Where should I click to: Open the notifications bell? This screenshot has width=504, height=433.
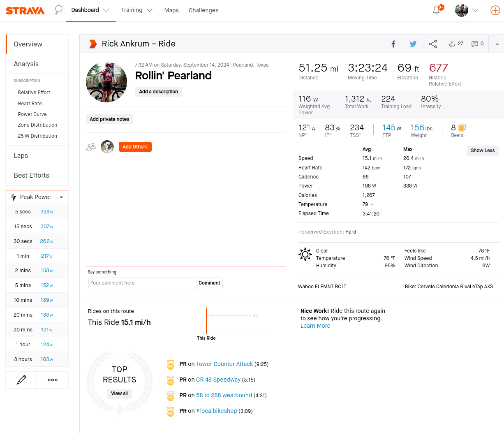[436, 10]
